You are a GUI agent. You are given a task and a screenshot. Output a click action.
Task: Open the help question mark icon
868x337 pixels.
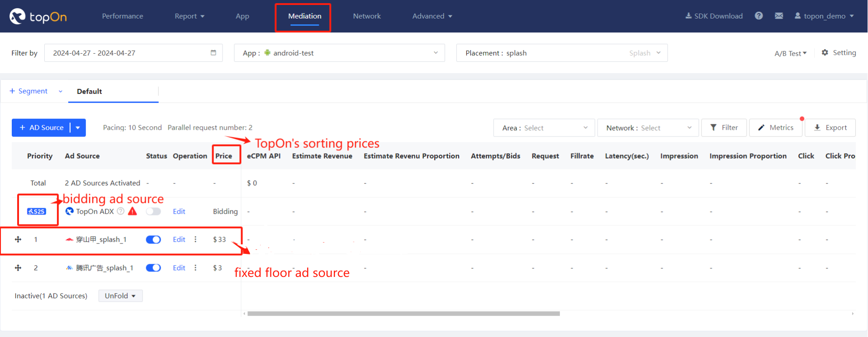click(x=759, y=16)
